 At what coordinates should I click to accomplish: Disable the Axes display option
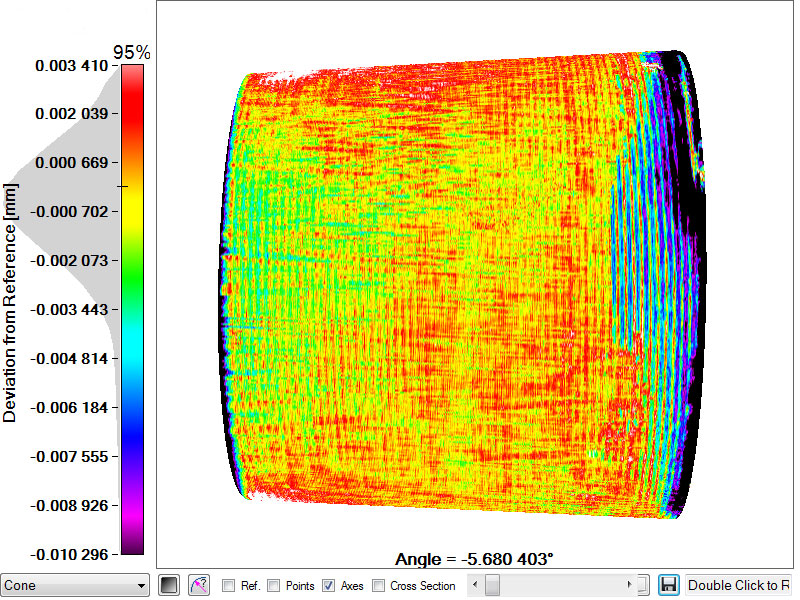coord(331,585)
